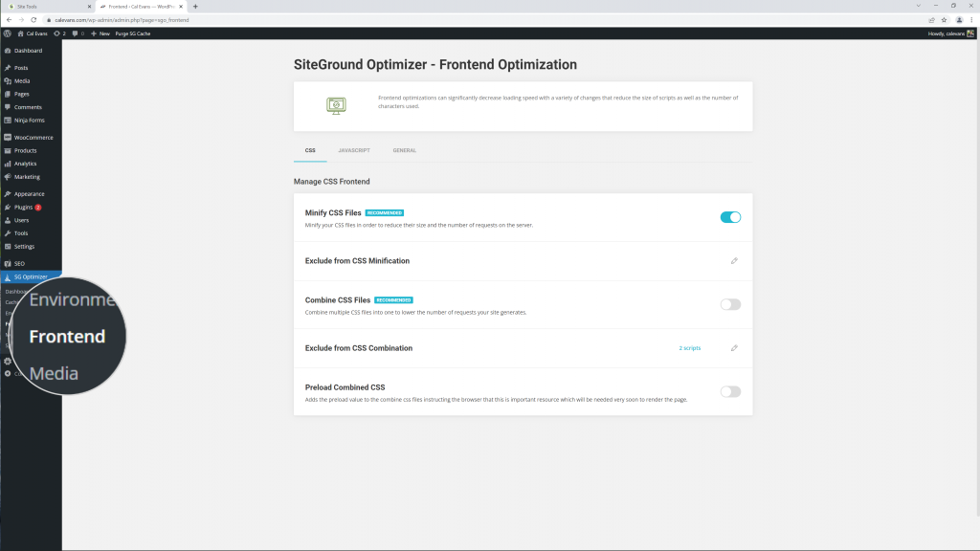Image resolution: width=980 pixels, height=551 pixels.
Task: Click the share page icon in the address bar
Action: click(x=931, y=20)
